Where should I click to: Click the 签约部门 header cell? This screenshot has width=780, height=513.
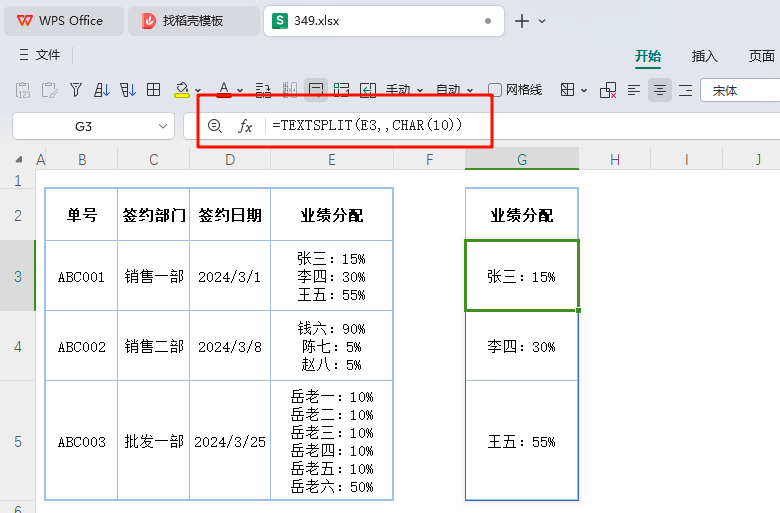[x=154, y=215]
